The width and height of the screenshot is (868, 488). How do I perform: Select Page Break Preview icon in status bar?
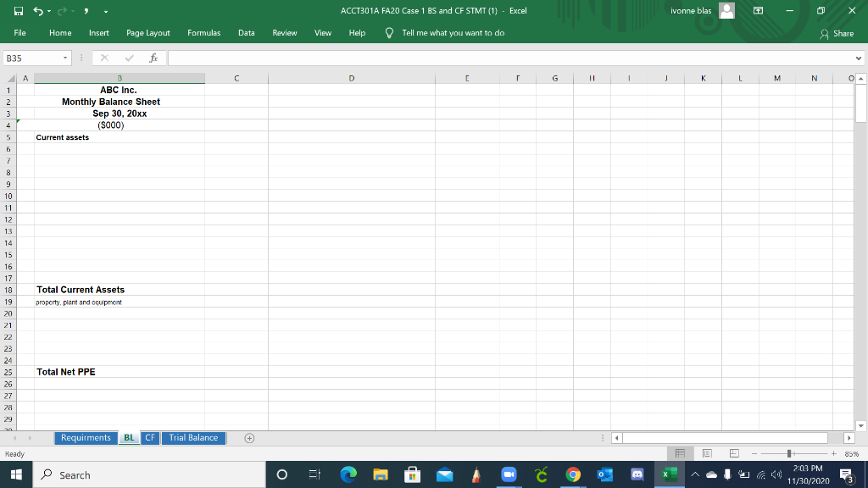[x=732, y=452]
